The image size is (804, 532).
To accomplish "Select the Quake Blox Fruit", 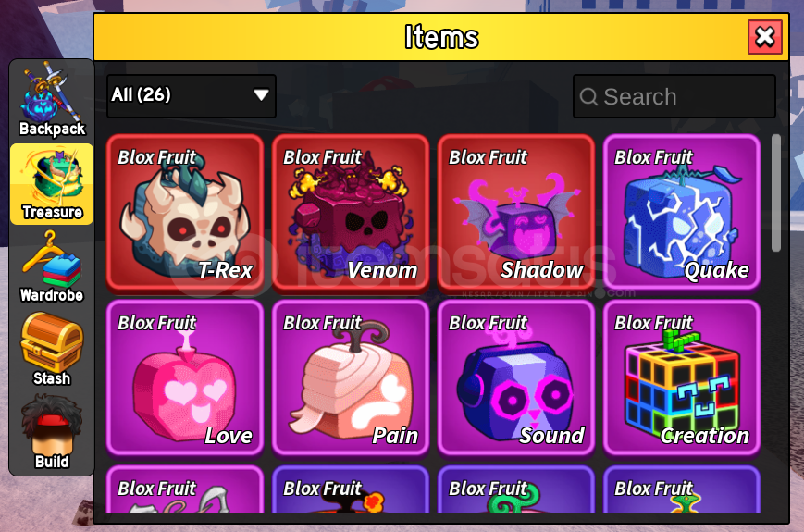I will [x=682, y=213].
